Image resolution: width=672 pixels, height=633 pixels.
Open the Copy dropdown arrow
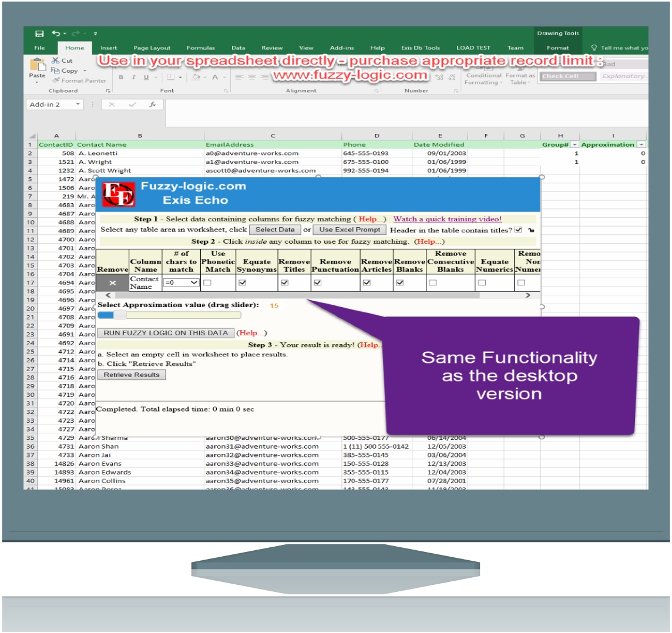(x=85, y=70)
